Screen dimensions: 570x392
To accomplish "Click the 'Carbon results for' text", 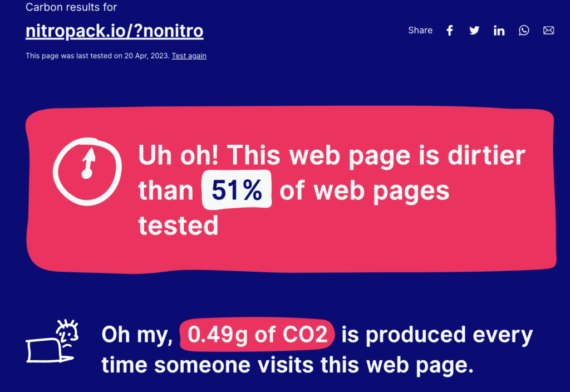I will tap(71, 8).
